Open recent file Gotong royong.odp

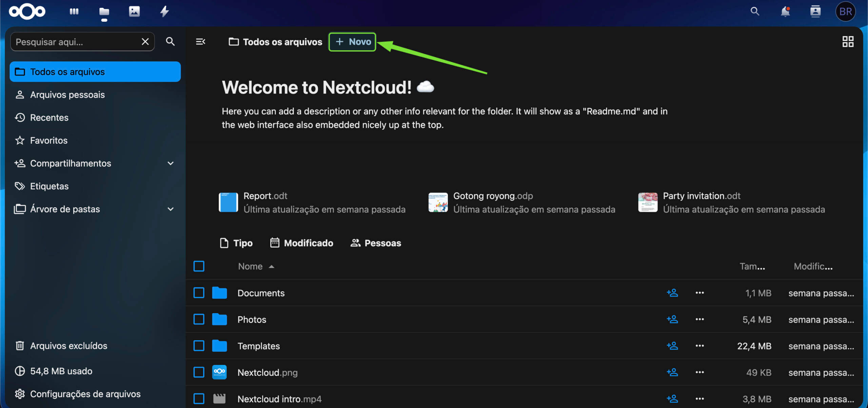(522, 202)
